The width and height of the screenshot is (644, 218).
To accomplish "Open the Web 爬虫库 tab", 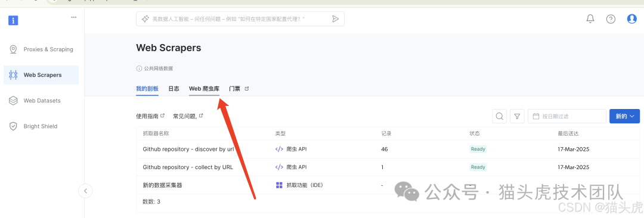I will point(204,89).
